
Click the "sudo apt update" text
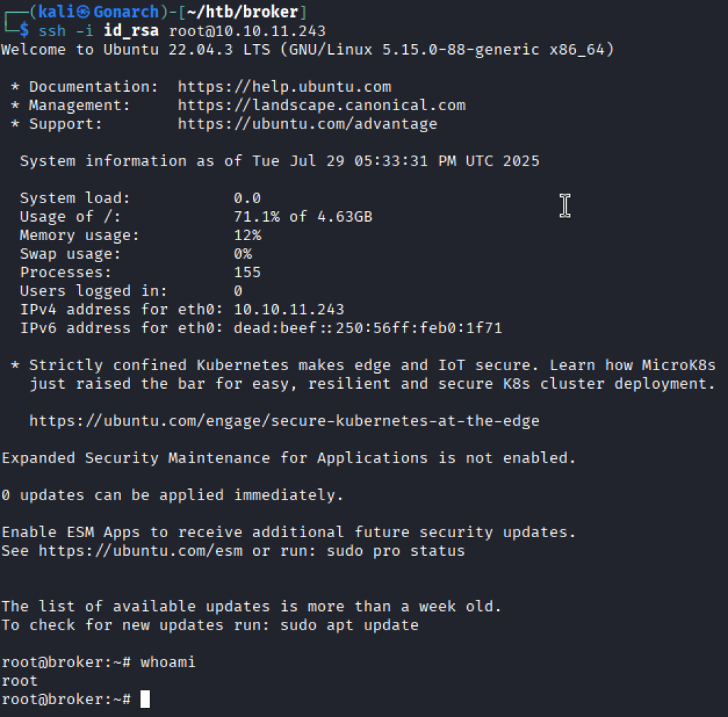[x=349, y=625]
